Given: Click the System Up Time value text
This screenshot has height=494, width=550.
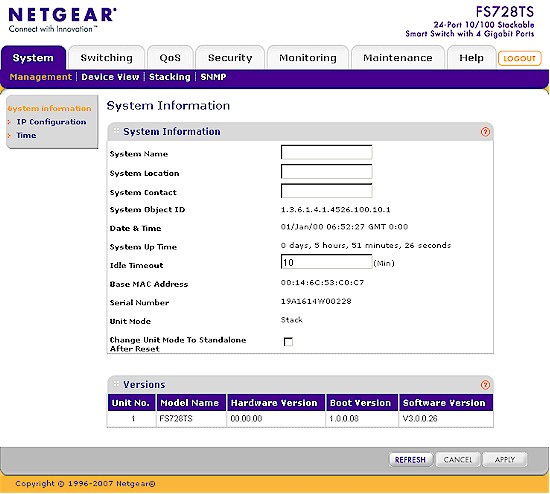Looking at the screenshot, I should [x=366, y=245].
